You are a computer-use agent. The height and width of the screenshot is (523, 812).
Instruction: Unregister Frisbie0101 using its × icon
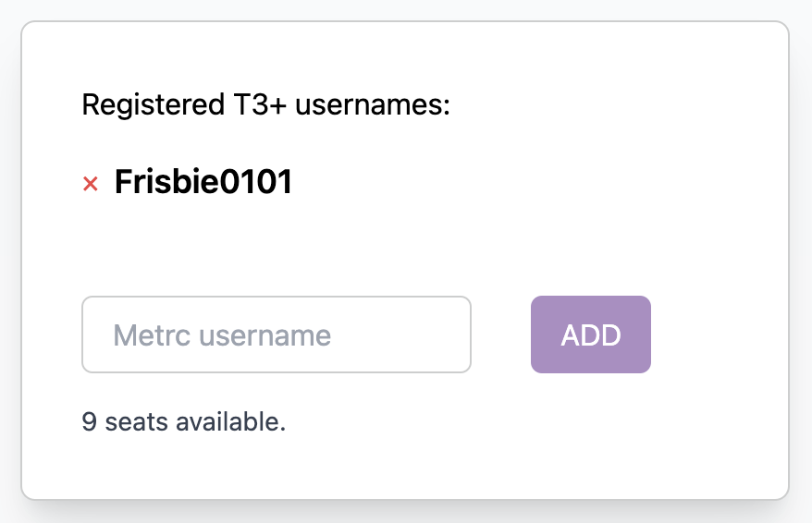click(91, 184)
